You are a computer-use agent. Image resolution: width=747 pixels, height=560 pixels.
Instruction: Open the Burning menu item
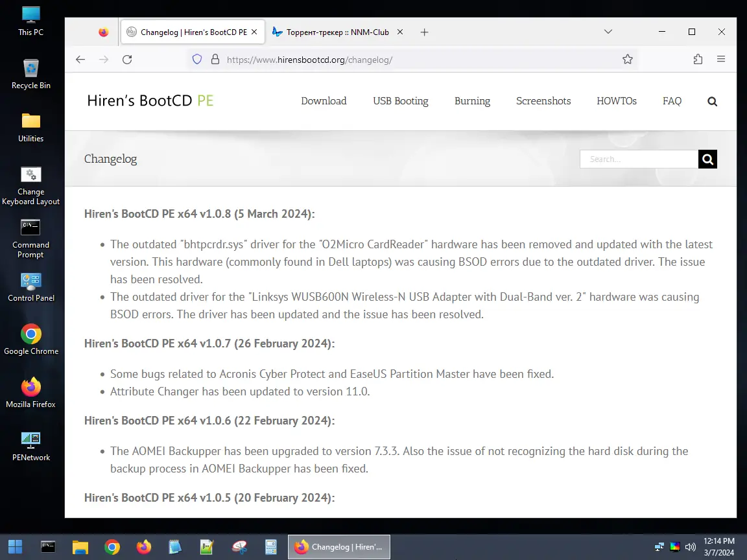[x=472, y=101]
